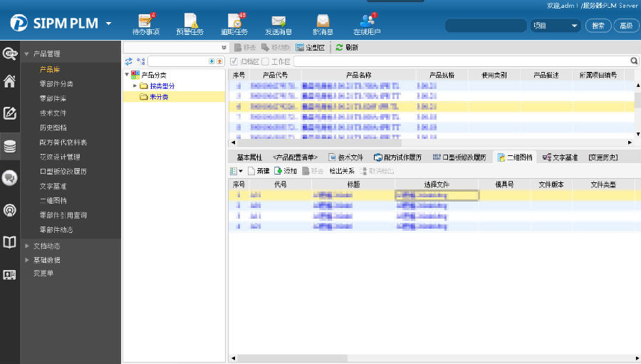Image resolution: width=641 pixels, height=364 pixels.
Task: Click the 刷新 refresh toolbar button
Action: pyautogui.click(x=347, y=48)
